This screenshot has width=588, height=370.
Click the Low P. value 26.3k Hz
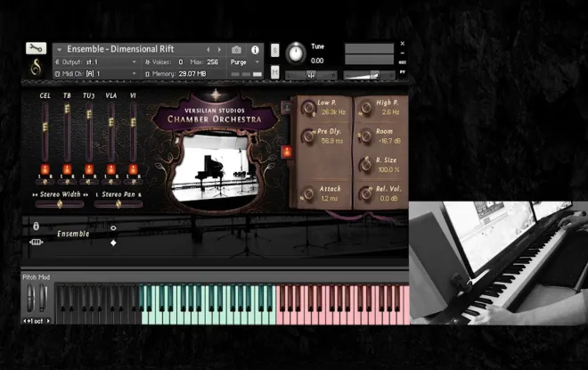pyautogui.click(x=333, y=111)
